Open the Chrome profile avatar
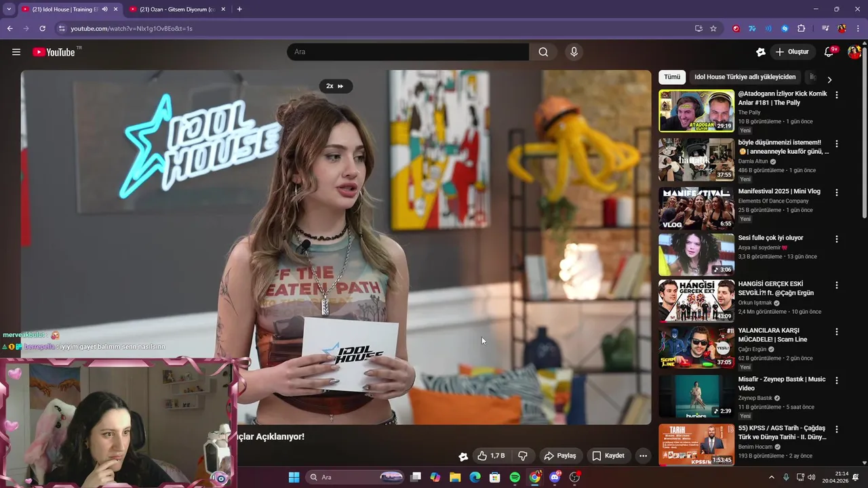The image size is (868, 488). pos(842,28)
